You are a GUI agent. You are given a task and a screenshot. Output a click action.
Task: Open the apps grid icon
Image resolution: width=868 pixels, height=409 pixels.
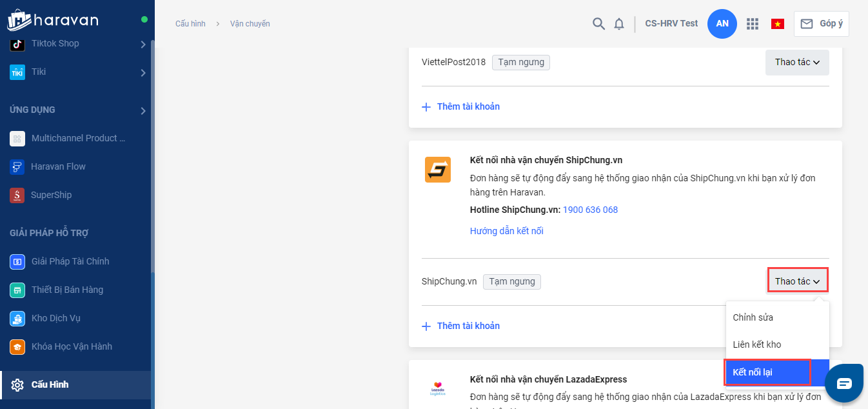pyautogui.click(x=752, y=24)
